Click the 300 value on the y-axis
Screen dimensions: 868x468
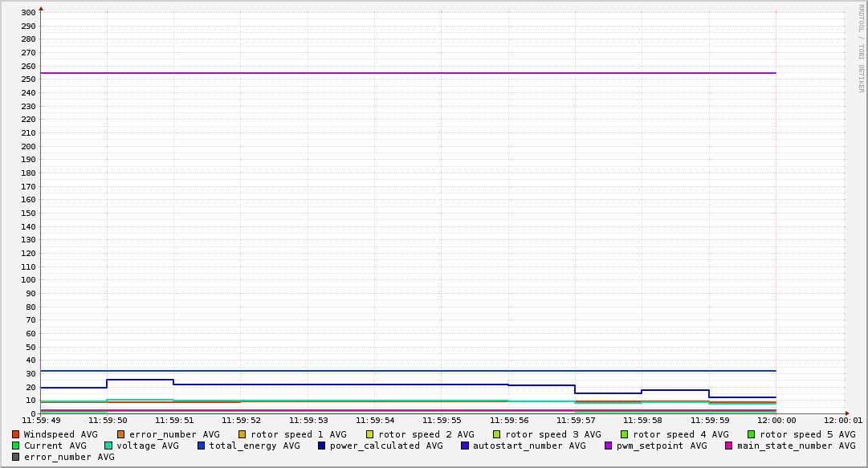click(x=27, y=13)
